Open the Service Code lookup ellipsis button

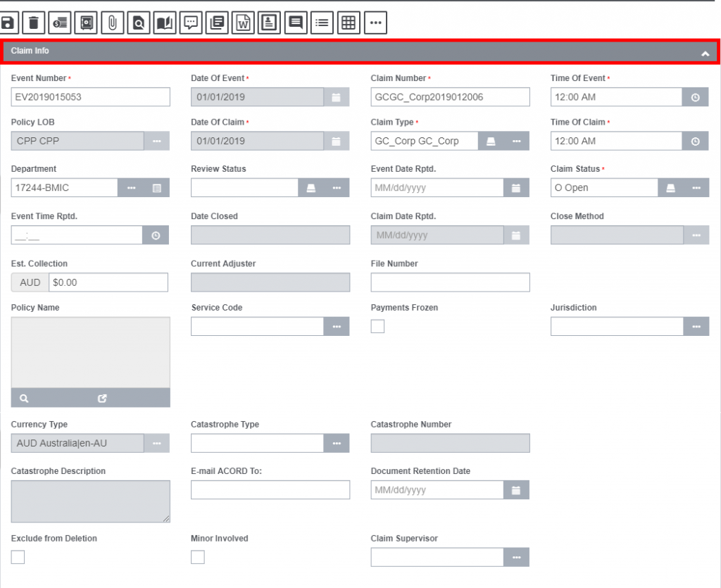(x=337, y=327)
